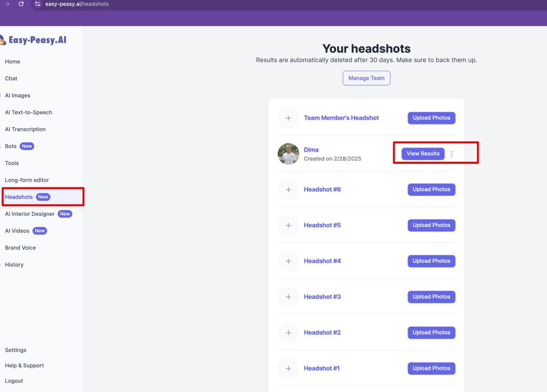This screenshot has height=392, width=547.
Task: Upload Photos for Headshot #6
Action: [431, 190]
